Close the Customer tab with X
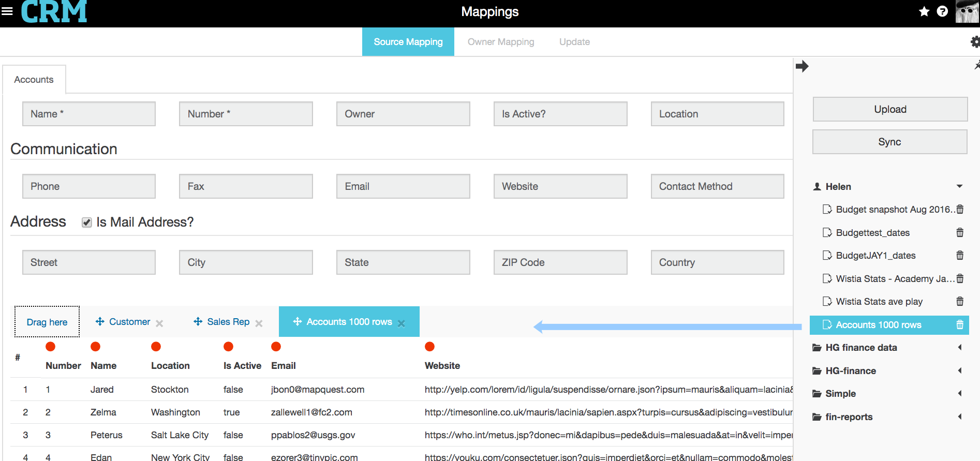 tap(159, 323)
